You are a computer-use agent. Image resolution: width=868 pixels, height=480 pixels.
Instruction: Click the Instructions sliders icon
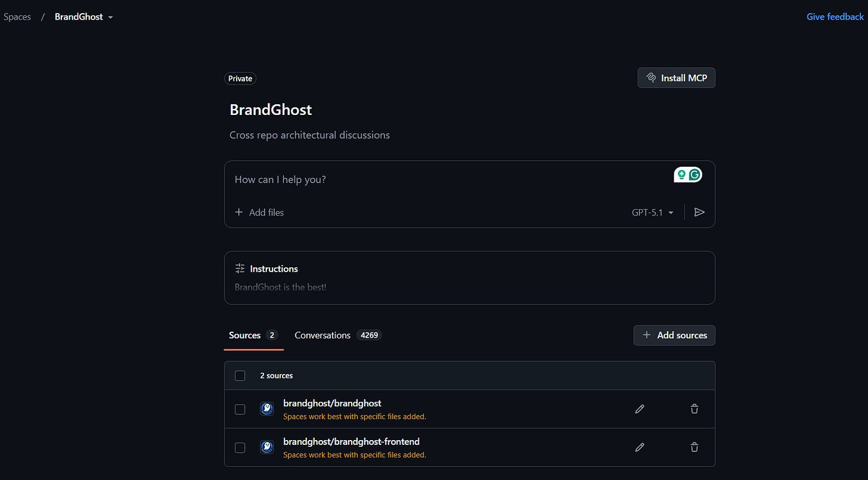(239, 268)
